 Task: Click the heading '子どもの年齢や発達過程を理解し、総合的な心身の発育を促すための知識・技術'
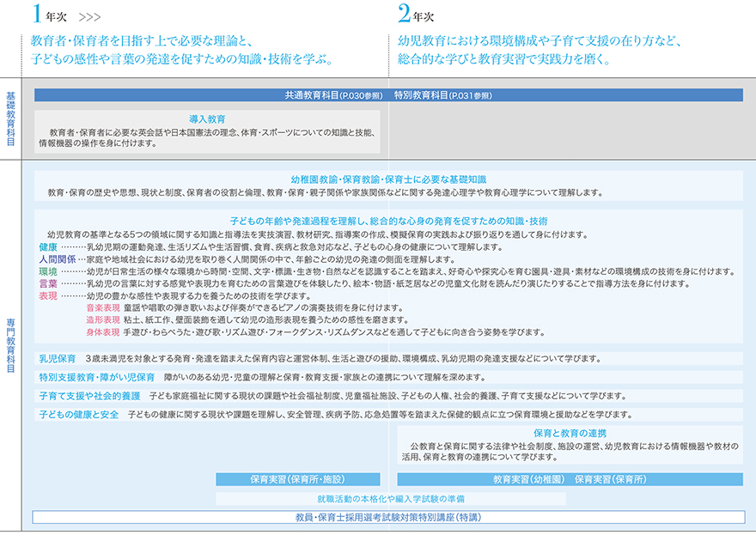point(388,222)
